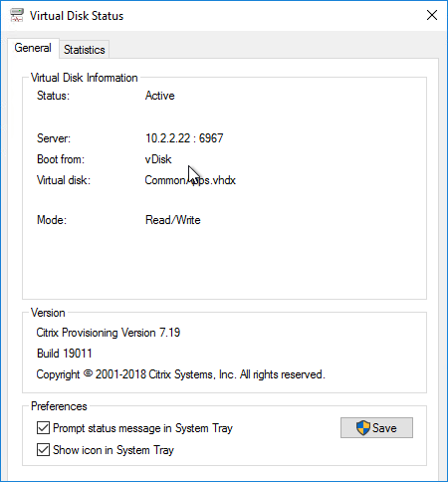Click the Citrix Provisioning Version 7.19 text

click(109, 333)
